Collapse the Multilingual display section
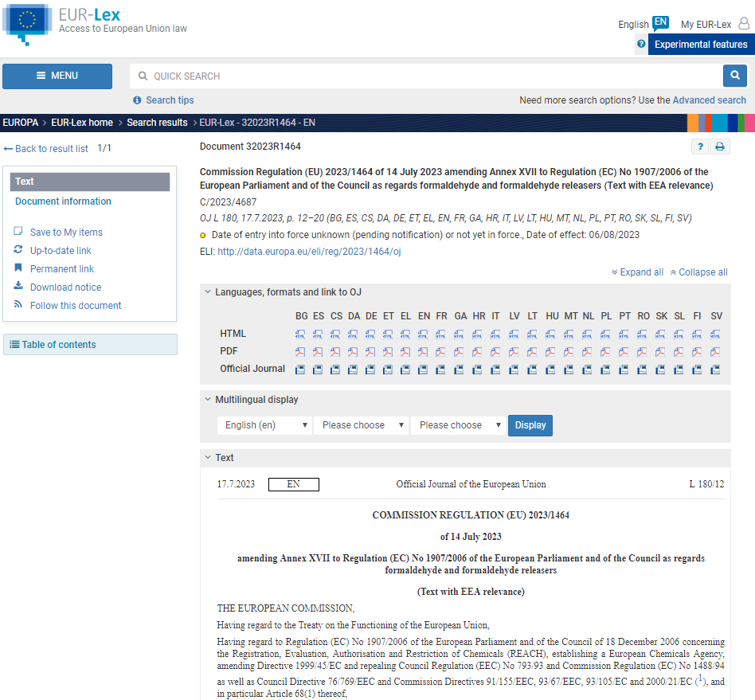Image resolution: width=755 pixels, height=700 pixels. tap(208, 400)
